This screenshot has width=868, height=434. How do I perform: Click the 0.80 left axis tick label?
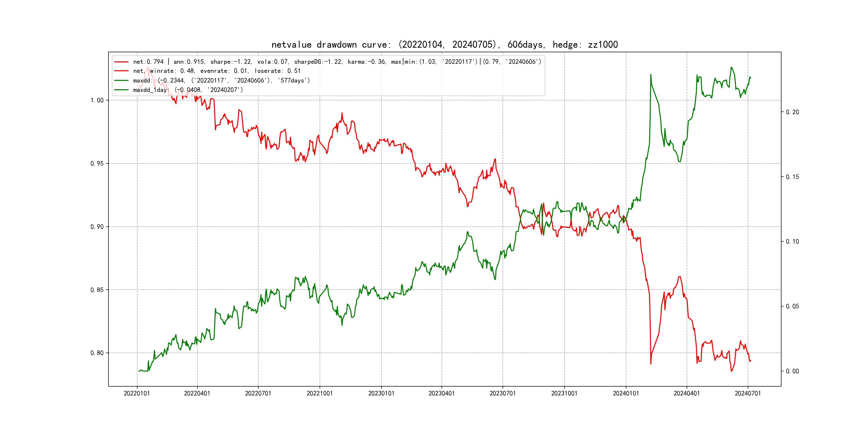click(97, 353)
